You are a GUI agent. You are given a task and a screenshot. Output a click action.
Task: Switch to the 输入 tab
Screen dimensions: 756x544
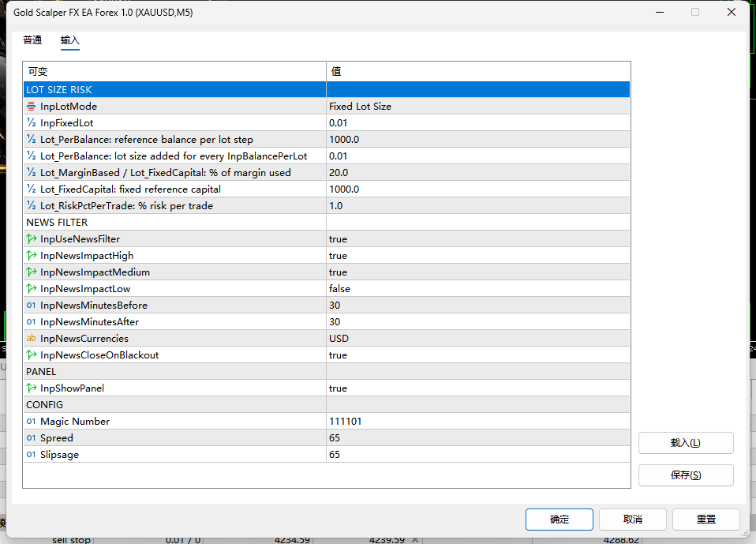[70, 40]
